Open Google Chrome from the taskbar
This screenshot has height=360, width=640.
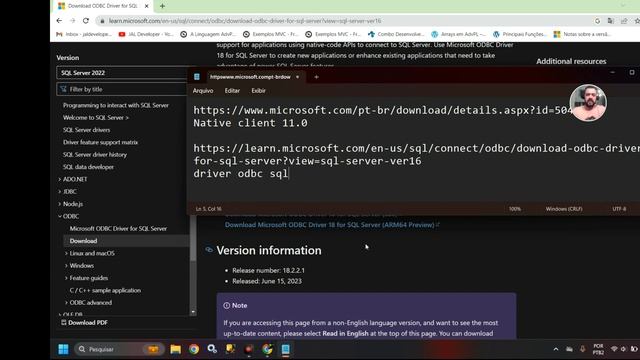[194, 349]
